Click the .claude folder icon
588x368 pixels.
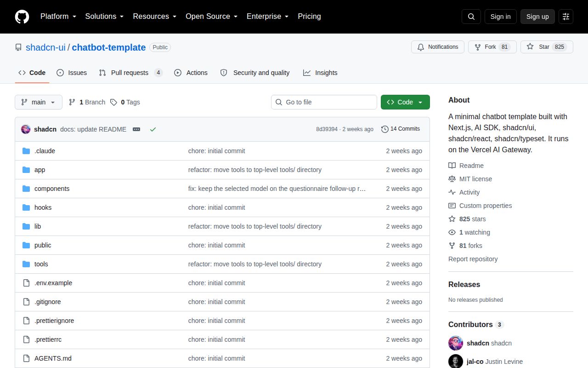pyautogui.click(x=26, y=151)
